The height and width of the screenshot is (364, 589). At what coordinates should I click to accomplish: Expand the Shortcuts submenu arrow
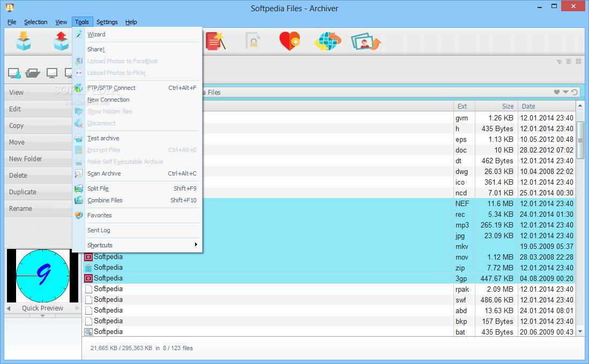coord(196,245)
